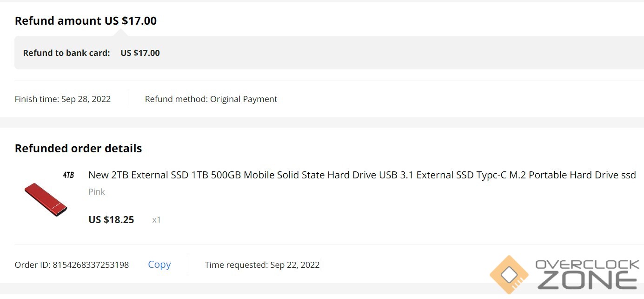Click the Order ID number 8154268337253198
This screenshot has height=299, width=644.
click(91, 265)
